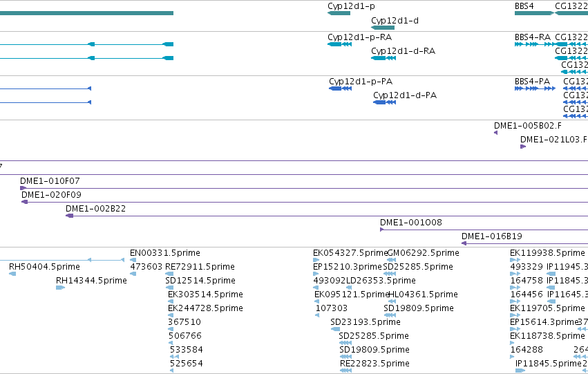Click the 367510 feature label
This screenshot has width=588, height=374.
[184, 322]
